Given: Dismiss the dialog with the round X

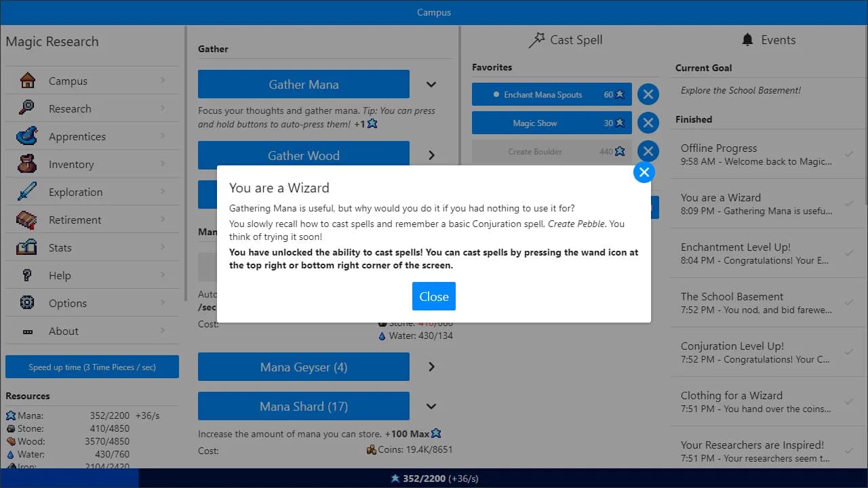Looking at the screenshot, I should click(644, 172).
